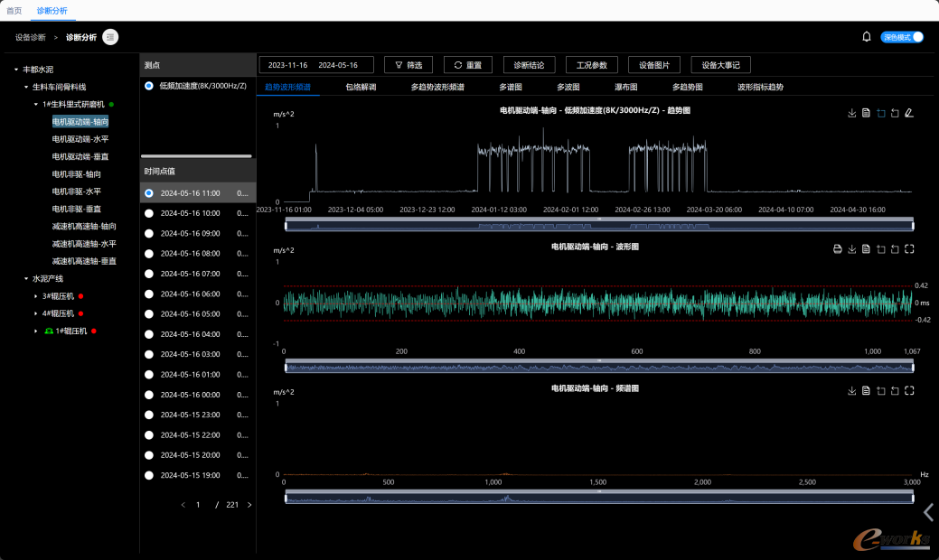
Task: Reset zoom on the waveform chart
Action: coord(895,249)
